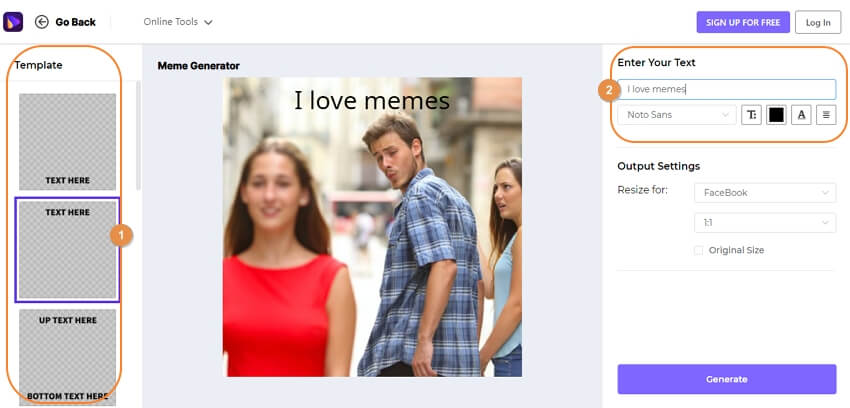Open the Online Tools menu
The width and height of the screenshot is (850, 408).
coord(178,22)
